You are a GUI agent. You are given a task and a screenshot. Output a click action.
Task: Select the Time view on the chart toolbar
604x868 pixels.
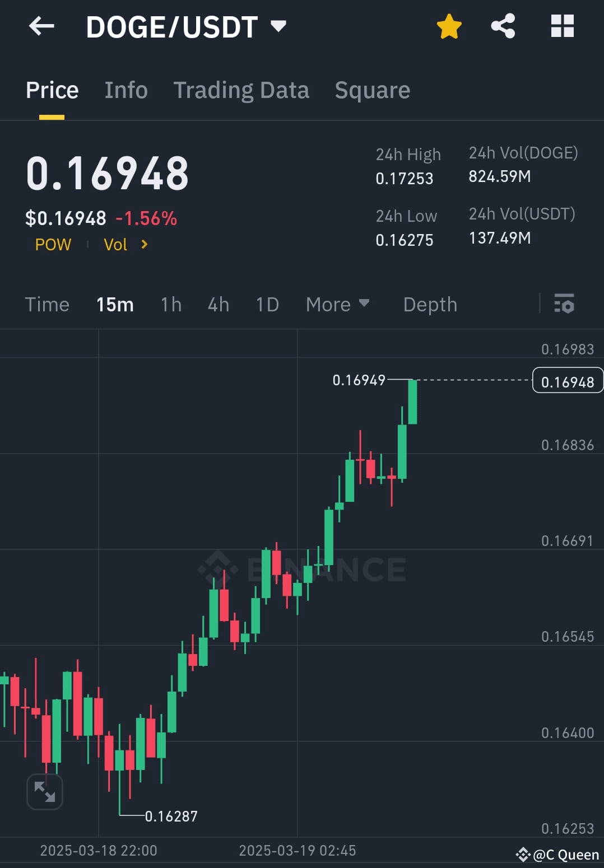[47, 304]
